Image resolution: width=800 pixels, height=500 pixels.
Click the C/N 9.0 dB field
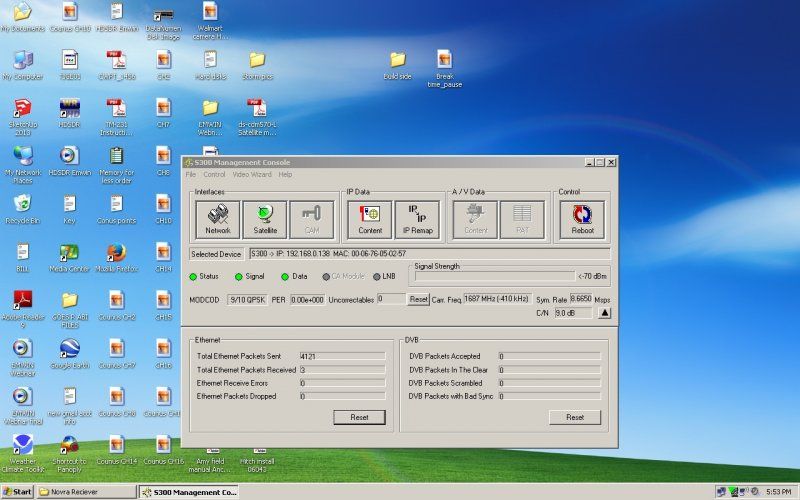tap(573, 313)
